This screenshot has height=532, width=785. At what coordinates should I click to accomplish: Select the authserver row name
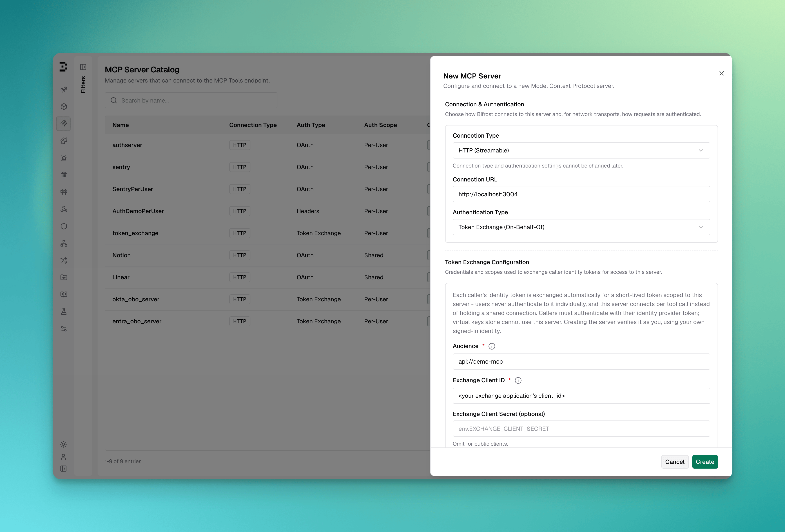point(127,145)
